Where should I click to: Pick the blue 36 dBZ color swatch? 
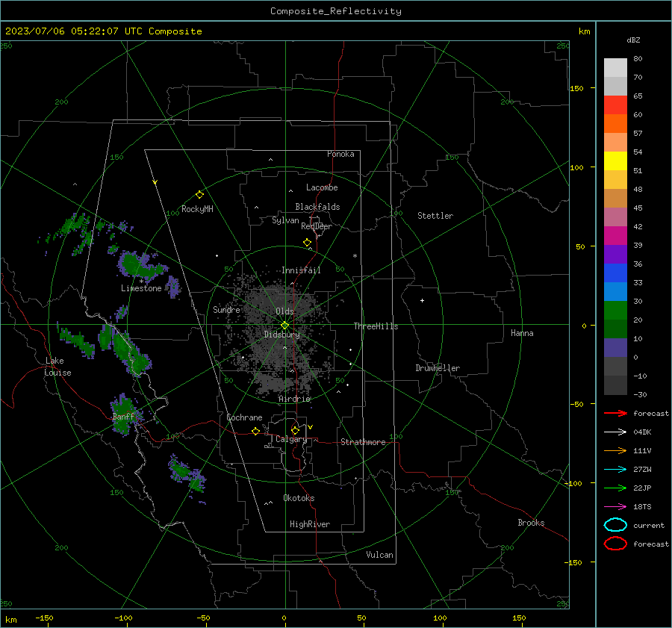point(615,273)
